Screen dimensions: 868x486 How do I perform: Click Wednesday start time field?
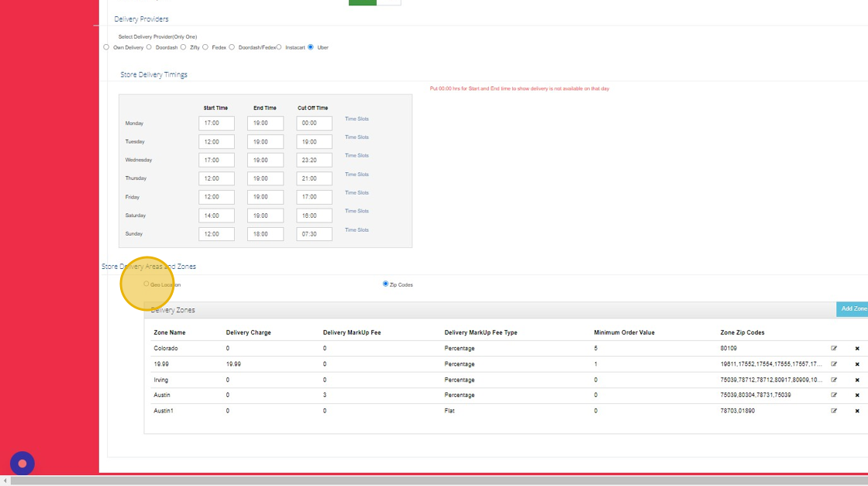[216, 160]
